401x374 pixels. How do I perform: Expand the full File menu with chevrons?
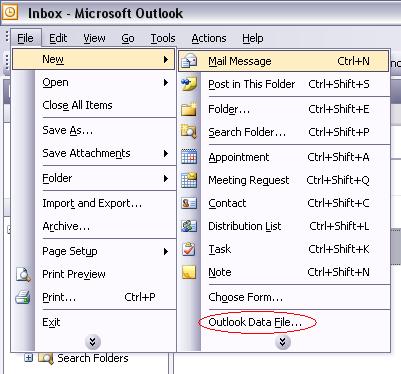(x=93, y=342)
